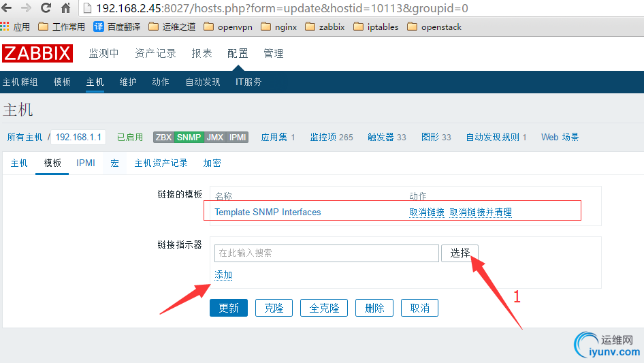
Task: Open the openstack bookmark folder
Action: pos(434,27)
